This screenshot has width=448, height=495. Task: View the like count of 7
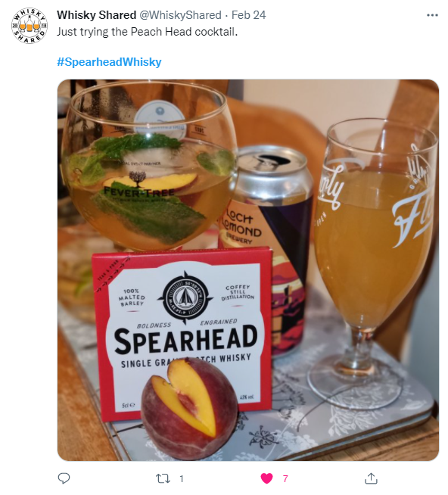click(x=285, y=479)
